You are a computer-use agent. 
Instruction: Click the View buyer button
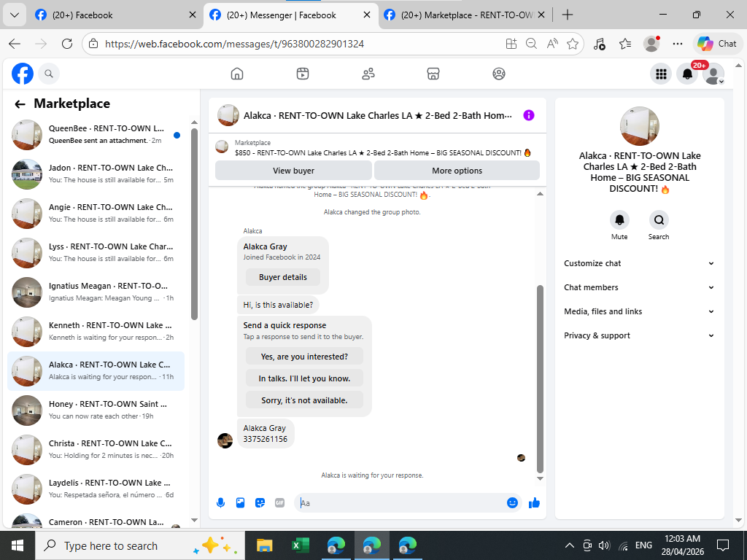pyautogui.click(x=293, y=171)
